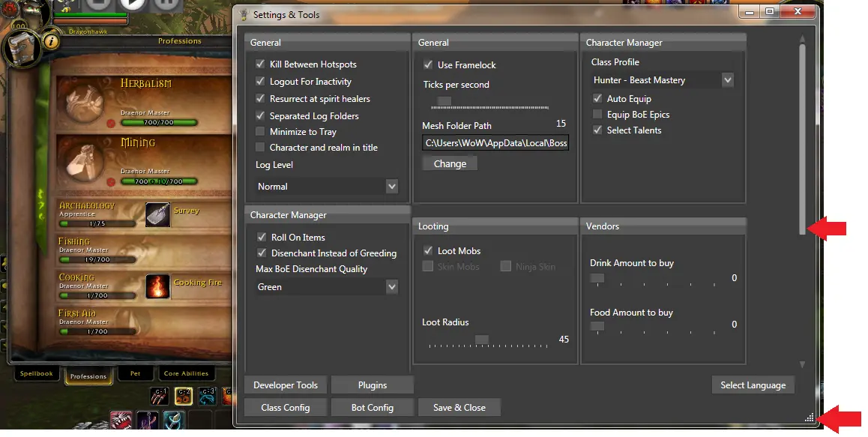Click the C-1 action bar ability icon
This screenshot has width=868, height=437.
(160, 396)
